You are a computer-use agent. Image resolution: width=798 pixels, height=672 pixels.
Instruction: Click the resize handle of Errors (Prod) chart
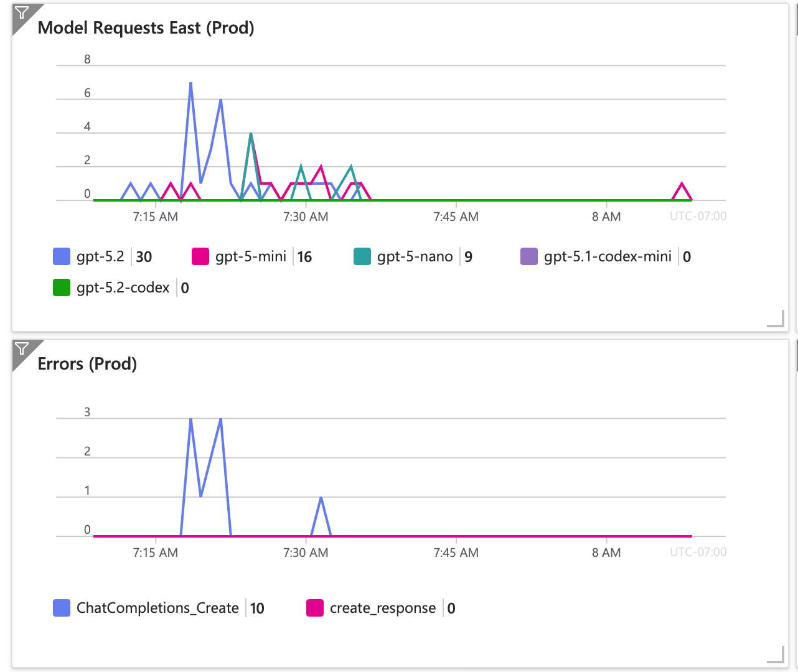(777, 655)
